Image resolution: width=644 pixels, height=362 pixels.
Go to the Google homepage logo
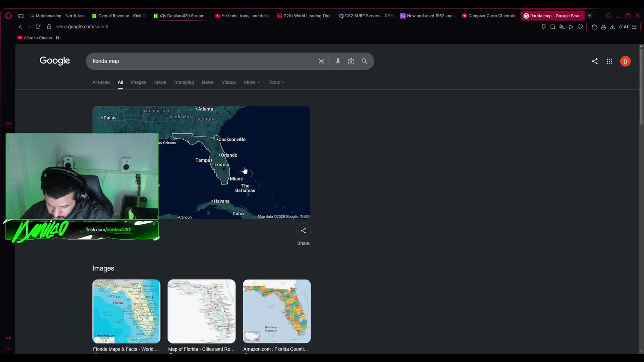(55, 61)
